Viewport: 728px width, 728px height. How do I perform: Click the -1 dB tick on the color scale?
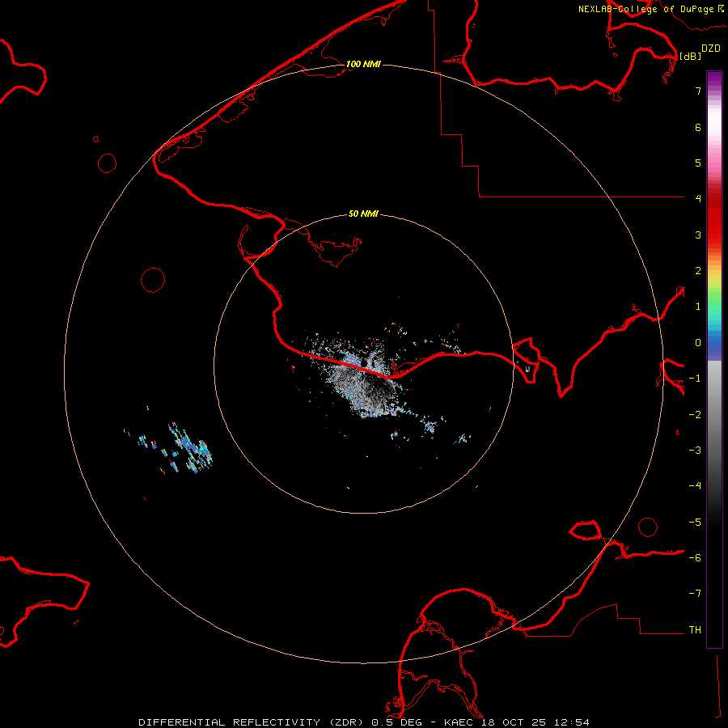(x=695, y=379)
